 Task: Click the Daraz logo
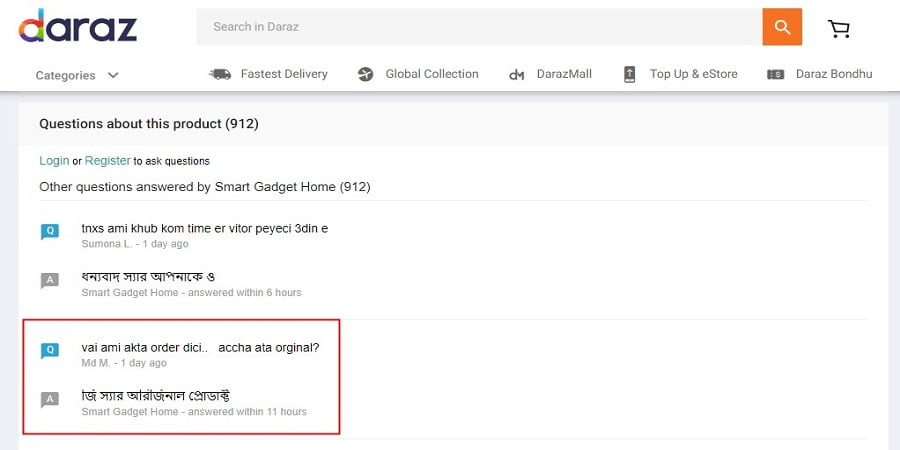pos(78,27)
